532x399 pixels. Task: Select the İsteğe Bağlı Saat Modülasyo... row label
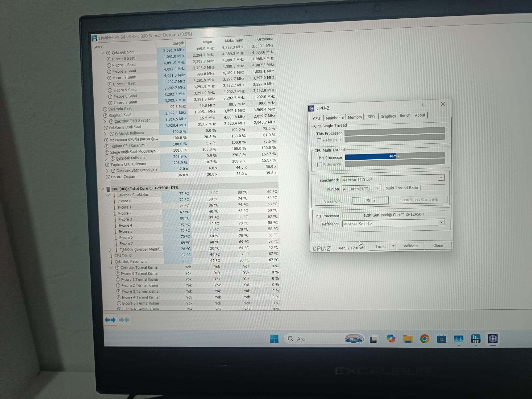pyautogui.click(x=134, y=152)
